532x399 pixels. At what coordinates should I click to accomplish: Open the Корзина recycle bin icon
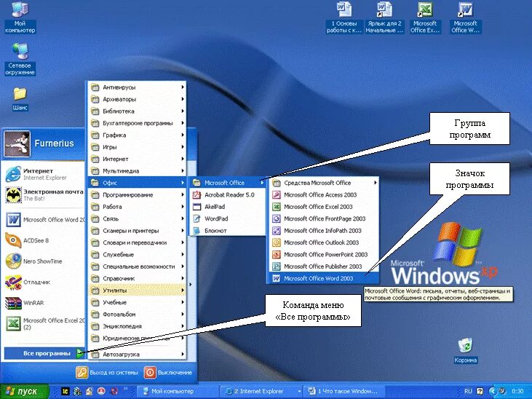click(x=466, y=350)
